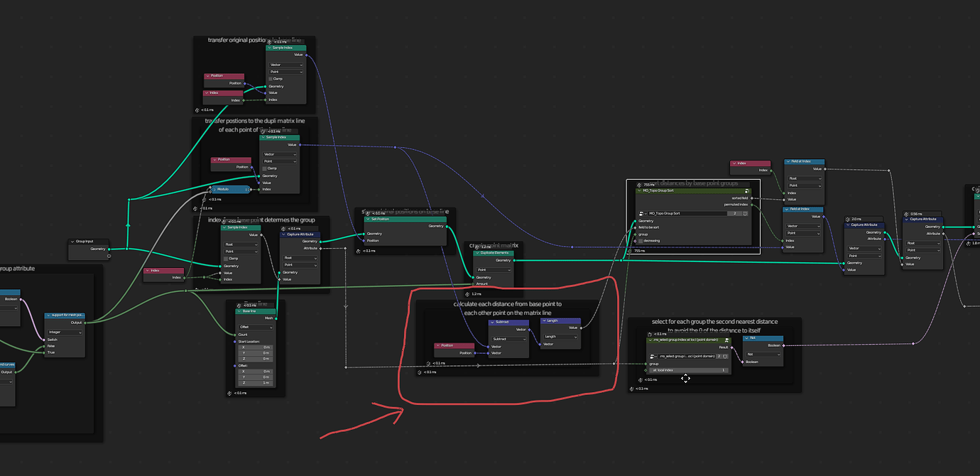Open the Offset mode dropdown in Base line
The height and width of the screenshot is (476, 980).
point(256,328)
